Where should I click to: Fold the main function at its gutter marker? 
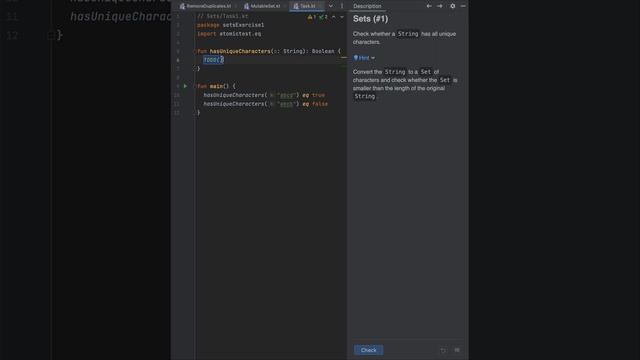pos(195,86)
